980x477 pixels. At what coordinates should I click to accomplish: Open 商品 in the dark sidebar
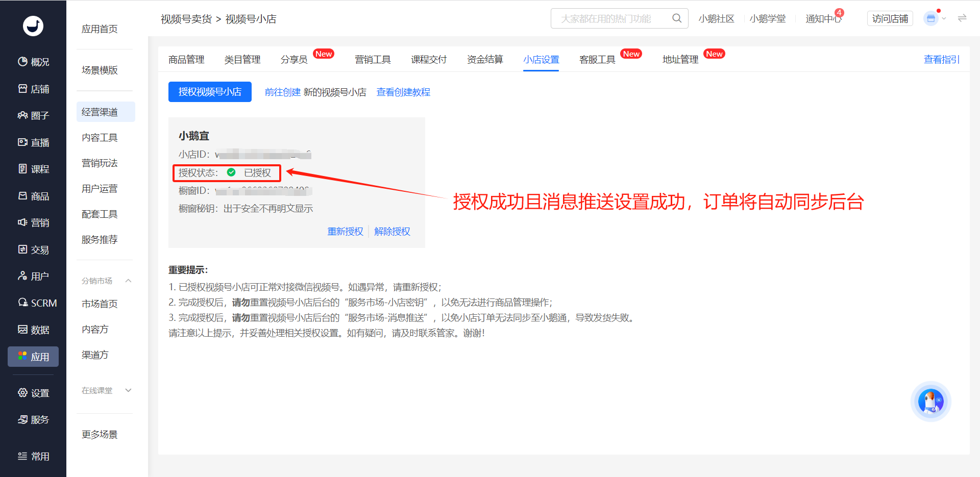pos(33,196)
